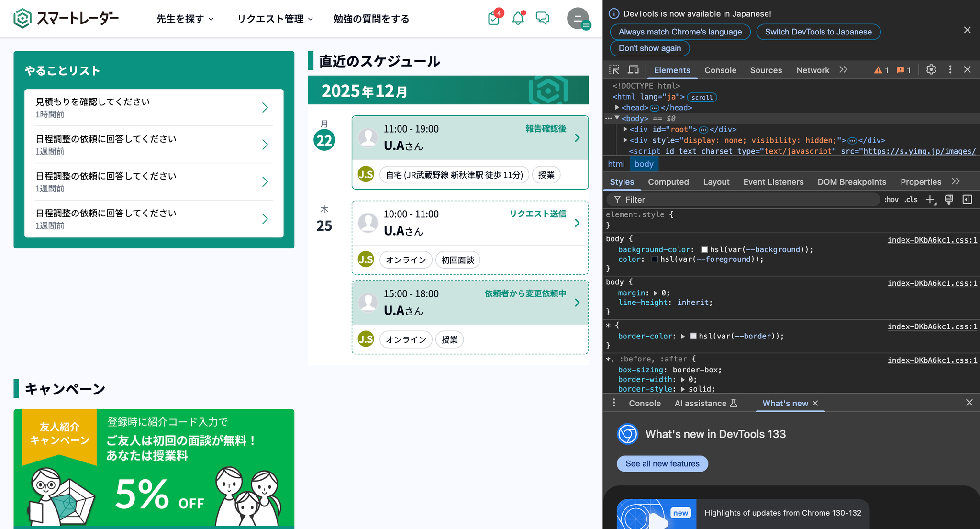Image resolution: width=980 pixels, height=529 pixels.
Task: Toggle the :hov element state panel
Action: [x=891, y=200]
